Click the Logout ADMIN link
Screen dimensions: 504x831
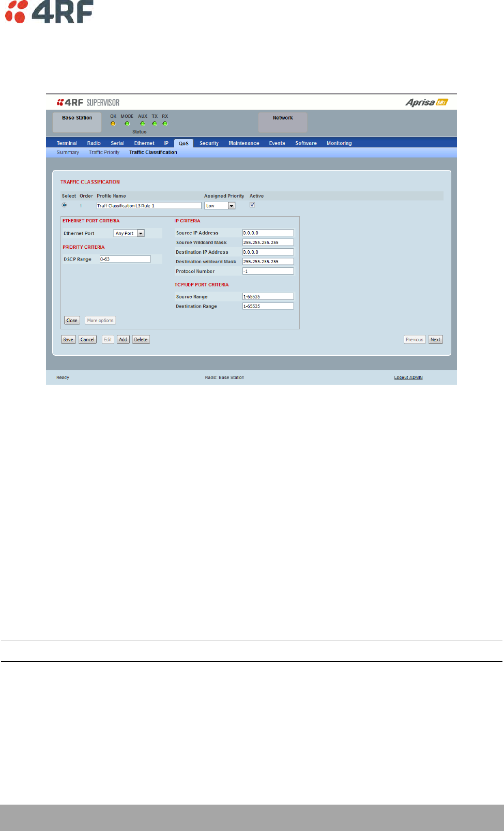pos(408,377)
